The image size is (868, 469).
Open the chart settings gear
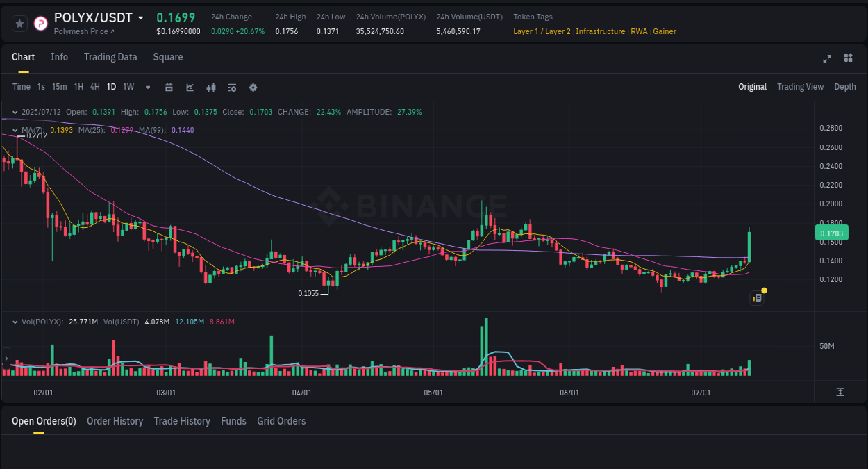pos(253,87)
